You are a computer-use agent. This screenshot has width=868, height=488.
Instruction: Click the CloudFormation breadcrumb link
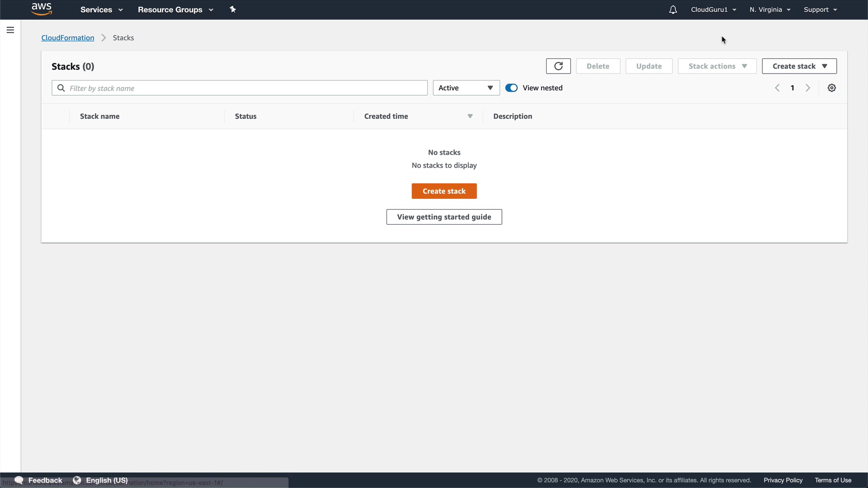[x=68, y=38]
